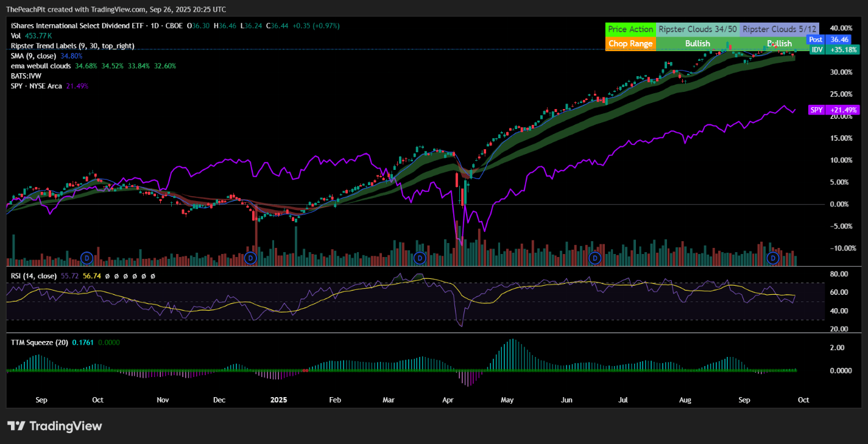Click the Ripster Clouds 34/50 label

698,29
